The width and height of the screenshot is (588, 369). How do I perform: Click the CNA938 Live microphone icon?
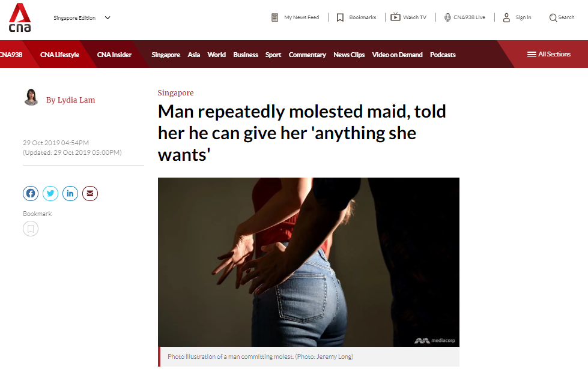447,17
